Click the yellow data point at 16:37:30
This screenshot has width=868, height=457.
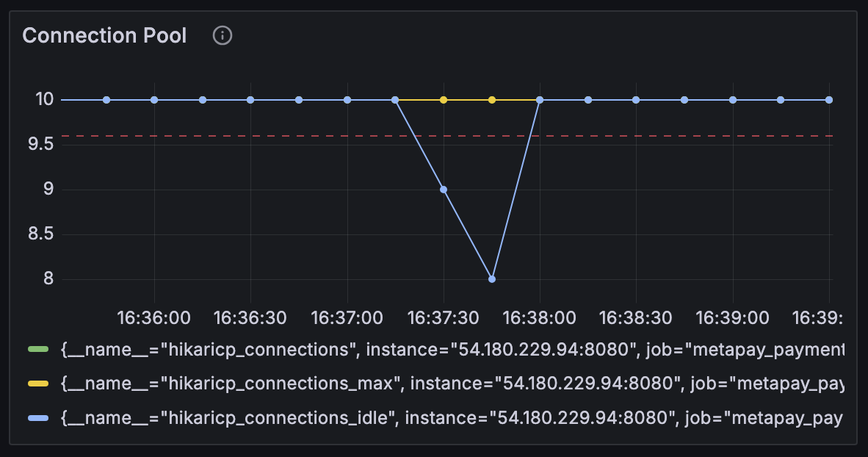[443, 98]
